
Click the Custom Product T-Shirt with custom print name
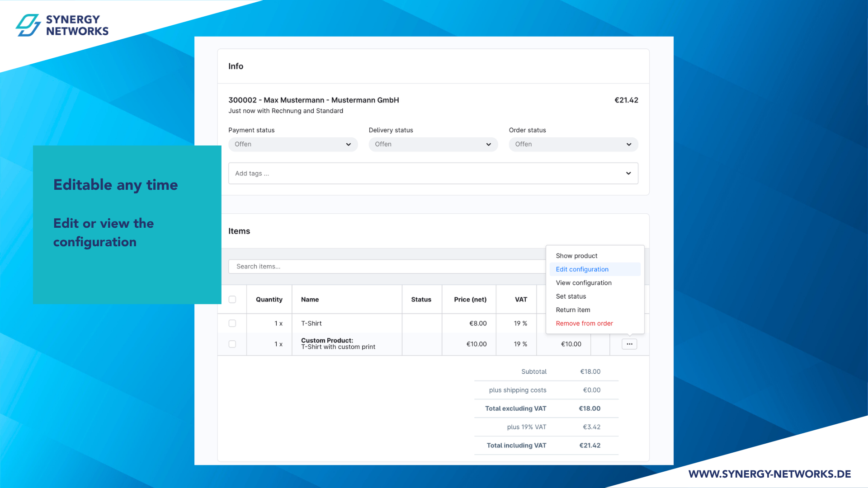click(338, 343)
